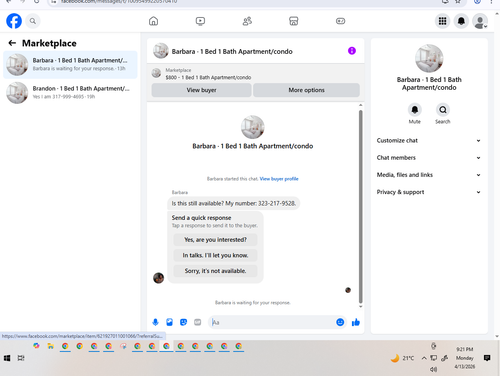Click the scroll-up arrow of the chat
Image resolution: width=500 pixels, height=376 pixels.
coord(360,105)
